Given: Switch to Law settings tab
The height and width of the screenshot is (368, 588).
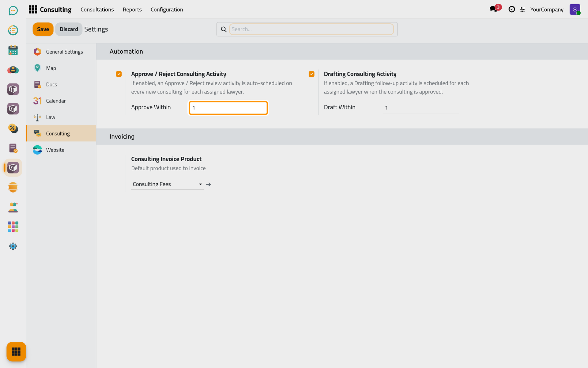Looking at the screenshot, I should (x=61, y=117).
